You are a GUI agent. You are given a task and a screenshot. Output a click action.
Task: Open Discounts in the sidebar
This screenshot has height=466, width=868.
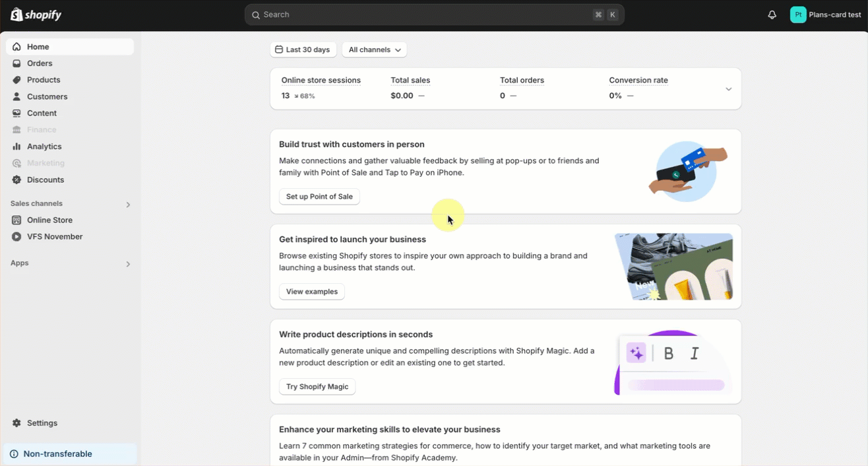(70, 180)
